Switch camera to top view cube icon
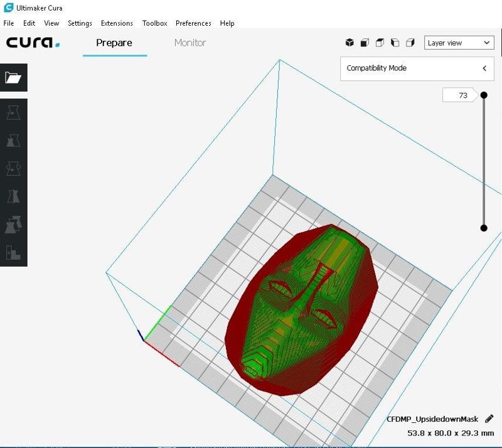This screenshot has width=502, height=448. (x=380, y=43)
